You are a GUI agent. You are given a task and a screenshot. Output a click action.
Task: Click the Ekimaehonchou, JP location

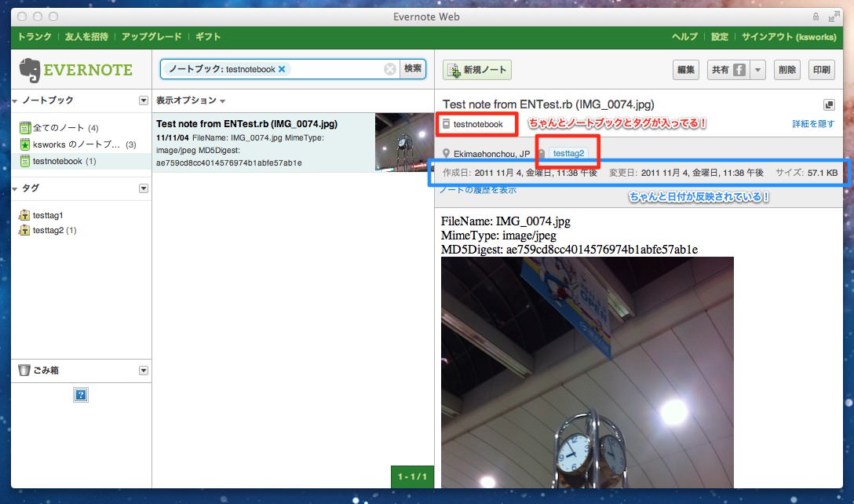pyautogui.click(x=491, y=154)
